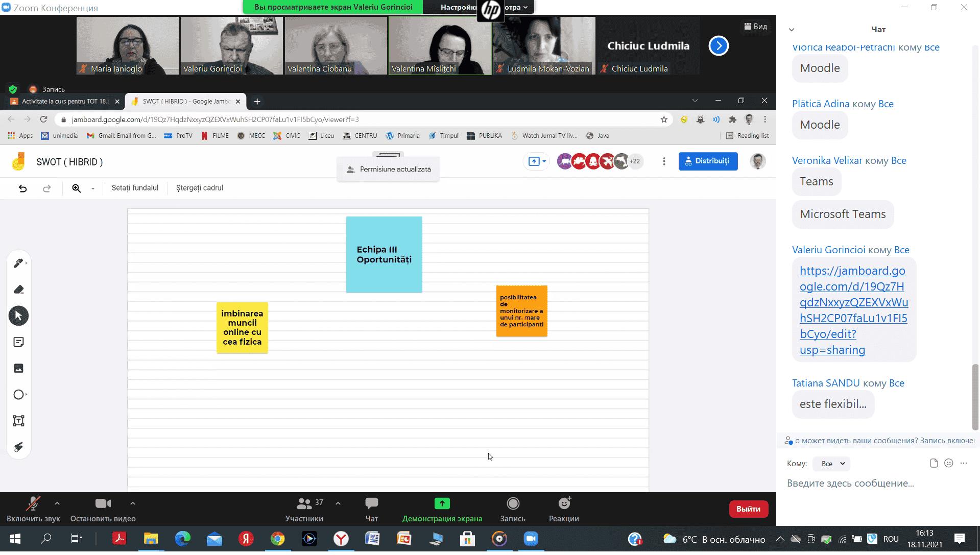Open the jamboard link in chat
Viewport: 980px width, 555px height.
coord(853,310)
